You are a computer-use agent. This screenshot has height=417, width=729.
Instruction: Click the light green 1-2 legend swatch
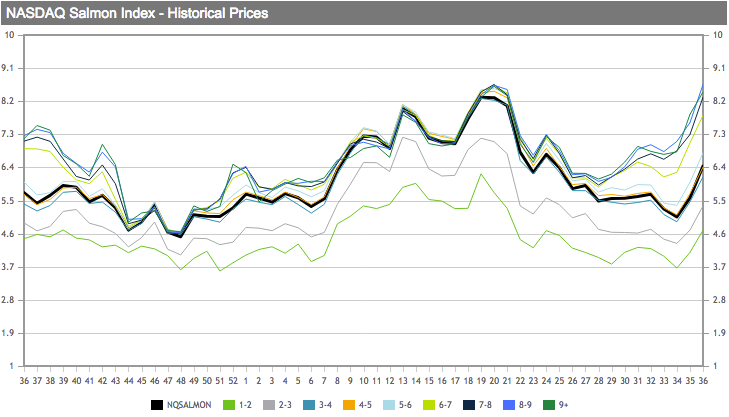(229, 405)
